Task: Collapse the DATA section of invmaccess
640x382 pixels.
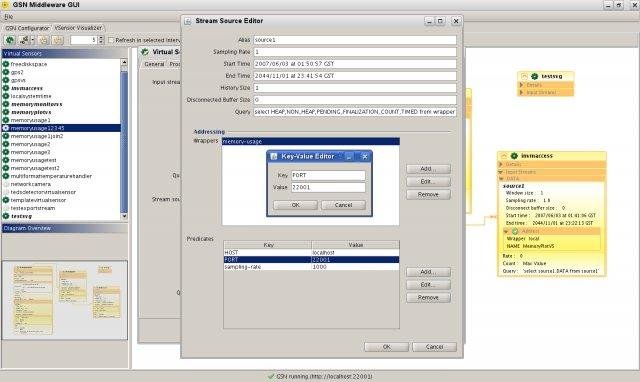Action: pos(501,179)
